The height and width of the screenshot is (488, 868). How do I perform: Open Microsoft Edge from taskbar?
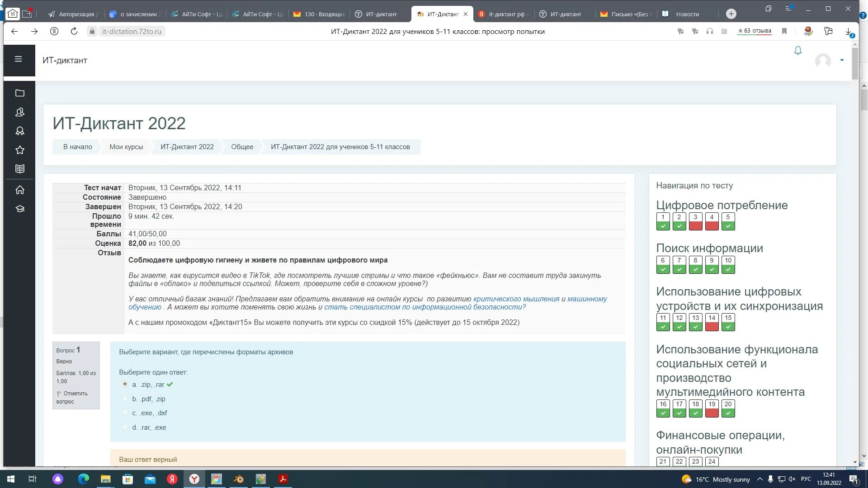84,479
